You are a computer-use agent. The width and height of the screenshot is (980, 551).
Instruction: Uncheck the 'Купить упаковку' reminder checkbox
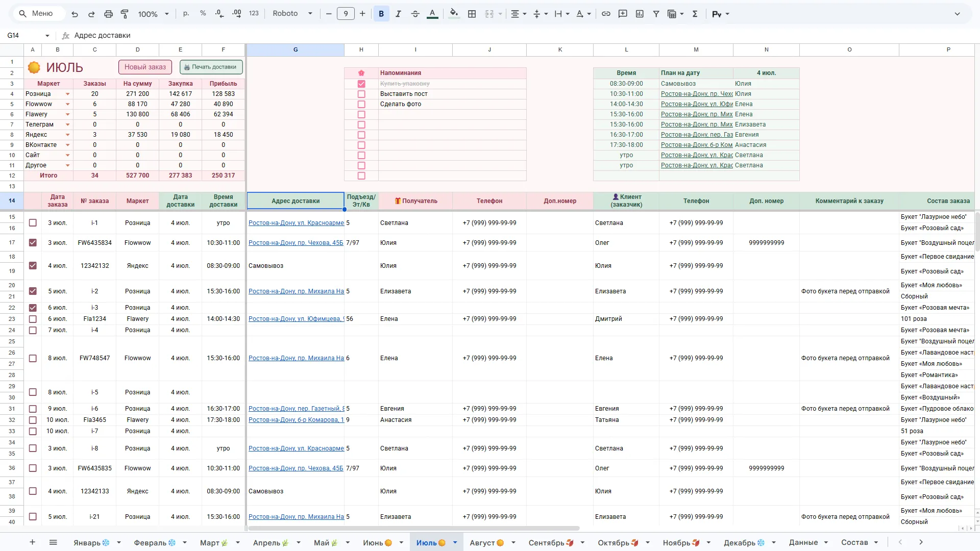(x=361, y=84)
